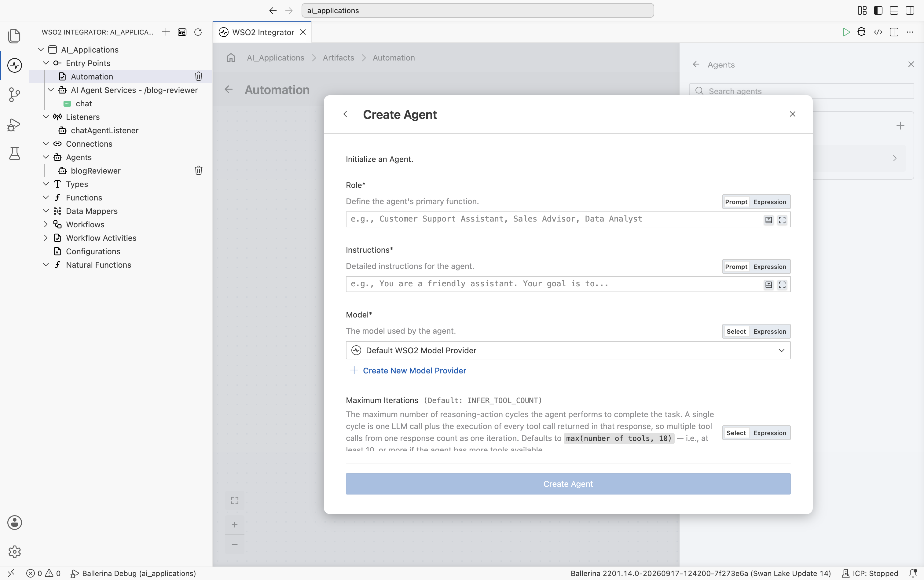
Task: Open the WSO2 Integrator activity bar icon
Action: (x=15, y=65)
